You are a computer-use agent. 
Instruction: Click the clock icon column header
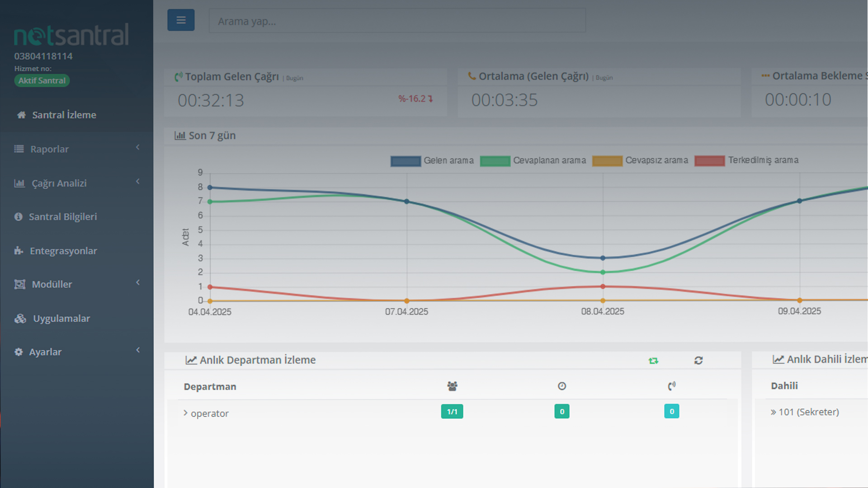coord(562,386)
